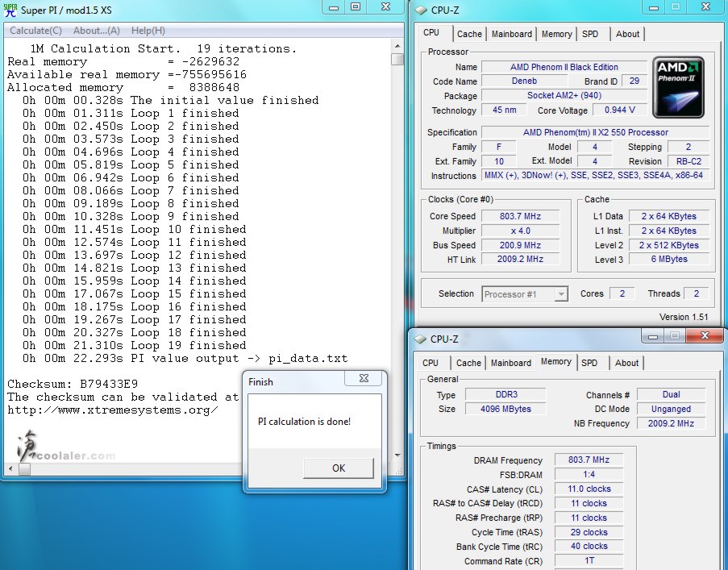Click the scroll up arrow in Super PI
This screenshot has width=728, height=570.
point(397,46)
